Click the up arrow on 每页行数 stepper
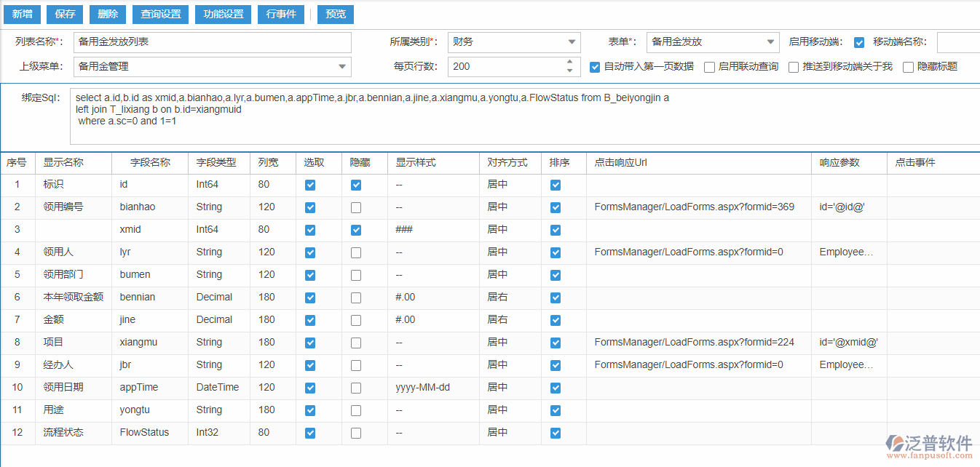Image resolution: width=980 pixels, height=467 pixels. [569, 61]
